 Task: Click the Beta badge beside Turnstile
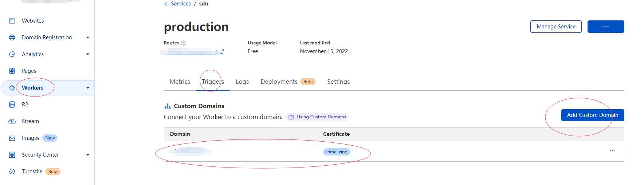(53, 172)
